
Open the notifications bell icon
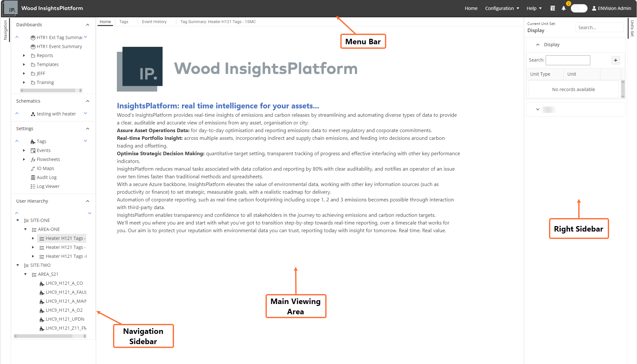[x=563, y=8]
